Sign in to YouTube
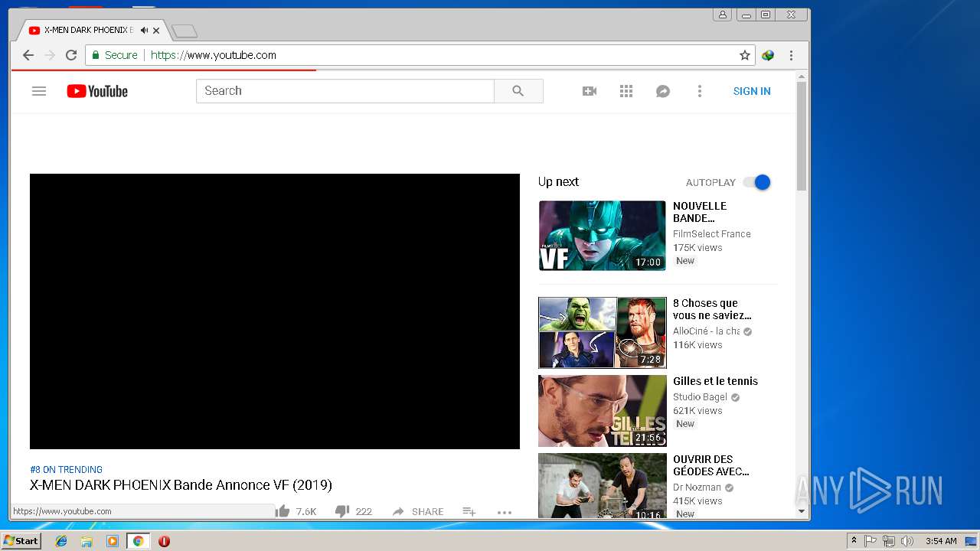 [752, 91]
